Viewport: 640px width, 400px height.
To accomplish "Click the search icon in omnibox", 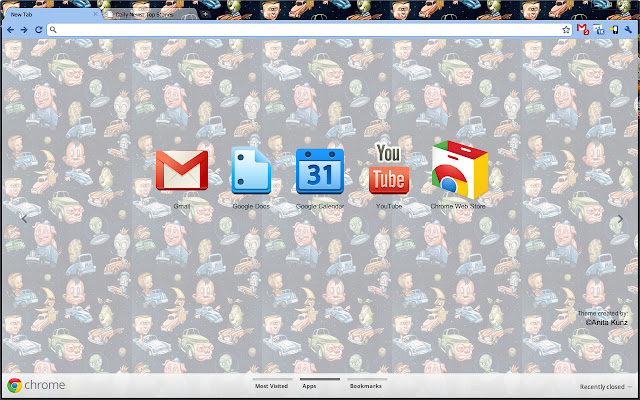I will (x=53, y=30).
